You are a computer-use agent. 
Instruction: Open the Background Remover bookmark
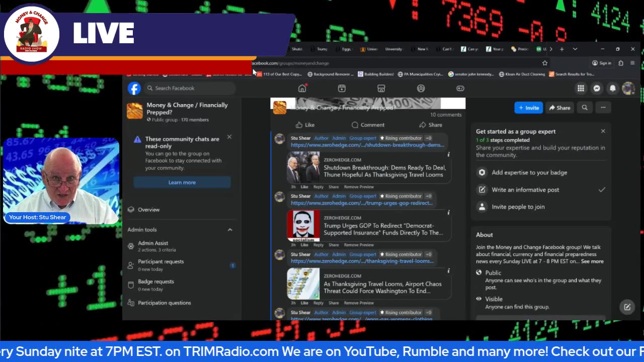331,74
